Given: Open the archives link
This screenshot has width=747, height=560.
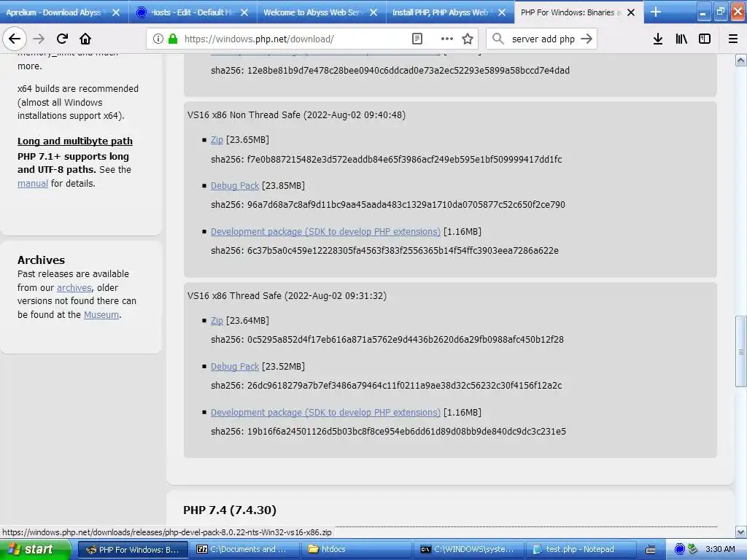Looking at the screenshot, I should point(74,287).
